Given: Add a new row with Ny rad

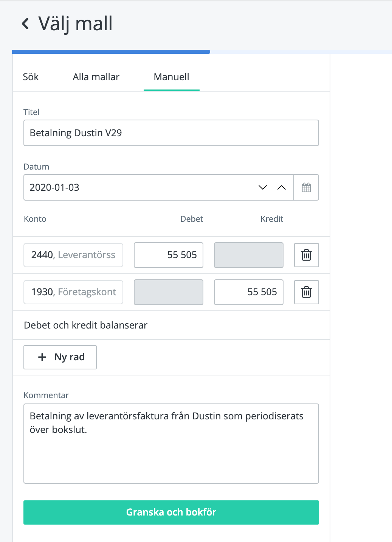Looking at the screenshot, I should pyautogui.click(x=60, y=357).
